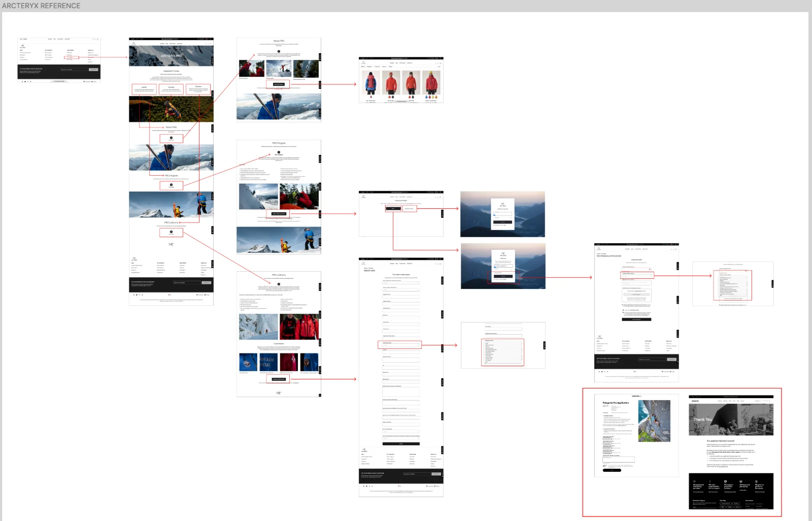
Task: Open highlighted dropdown in Group Sales form
Action: pyautogui.click(x=401, y=345)
